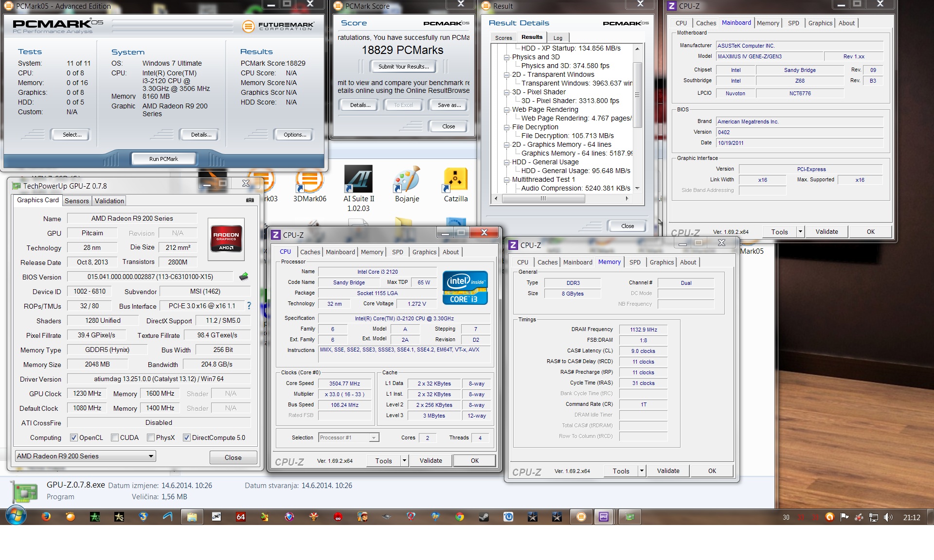Click the BIOS Version field in GPU-Z
Viewport: 934px width, 560px height.
click(150, 277)
